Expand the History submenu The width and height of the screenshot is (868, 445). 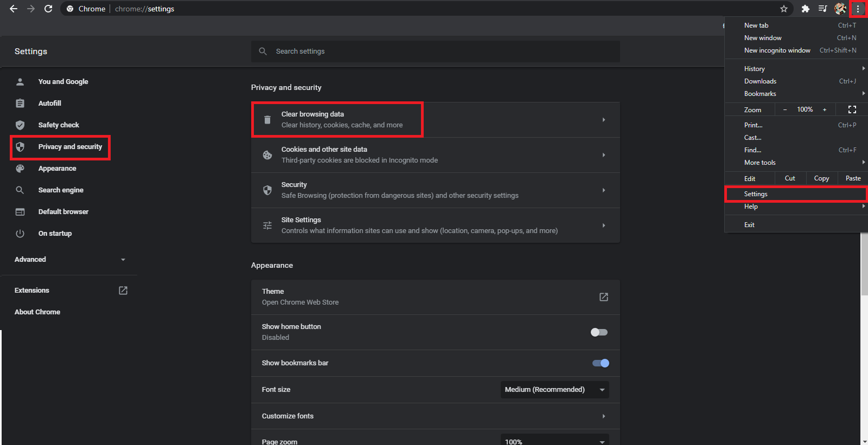click(796, 69)
